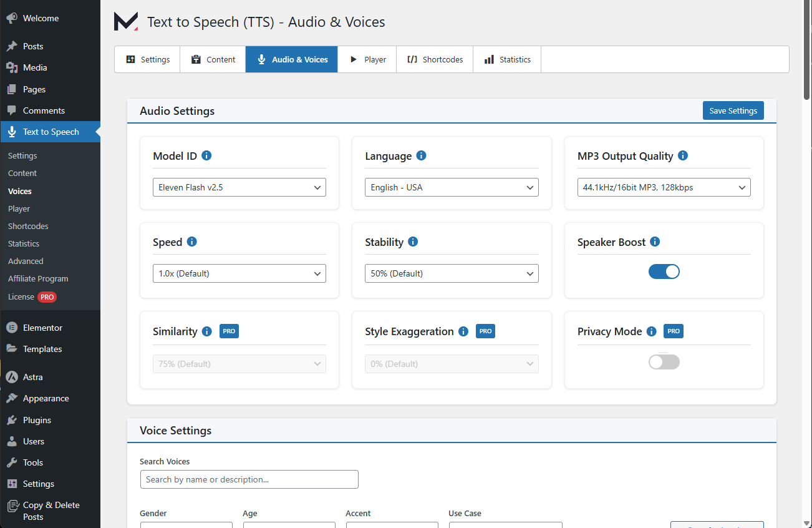
Task: Open the Statistics tab
Action: [507, 59]
